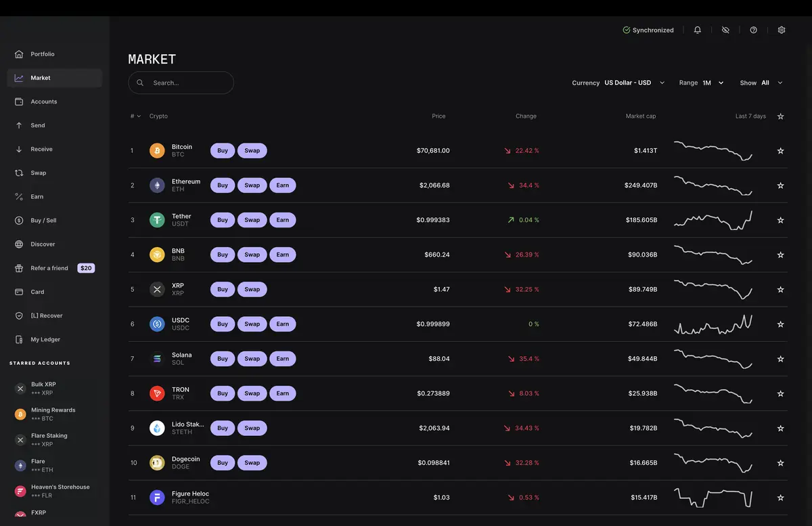Swap Ethereum using its Swap button
Viewport: 812px width, 526px height.
pyautogui.click(x=252, y=185)
